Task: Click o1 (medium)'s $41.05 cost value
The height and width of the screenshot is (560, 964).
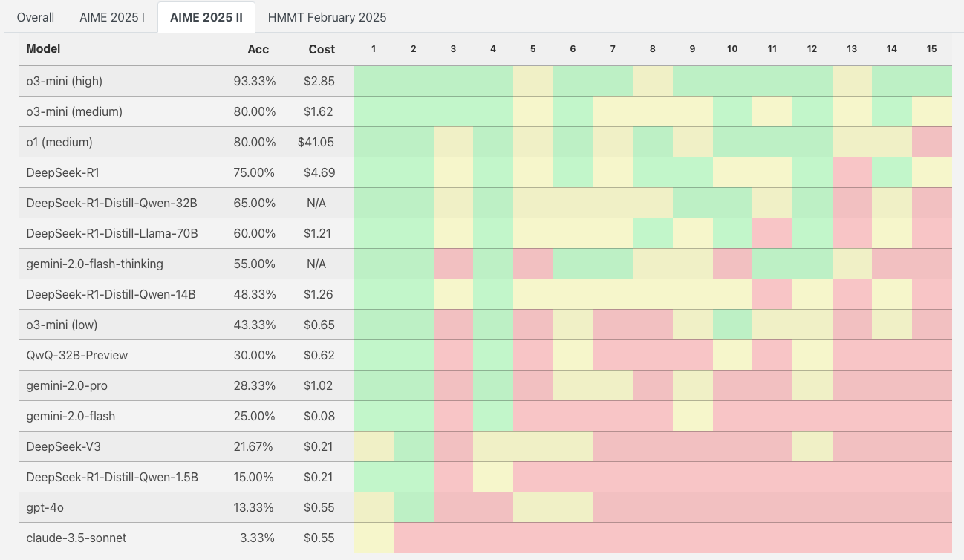Action: (320, 142)
